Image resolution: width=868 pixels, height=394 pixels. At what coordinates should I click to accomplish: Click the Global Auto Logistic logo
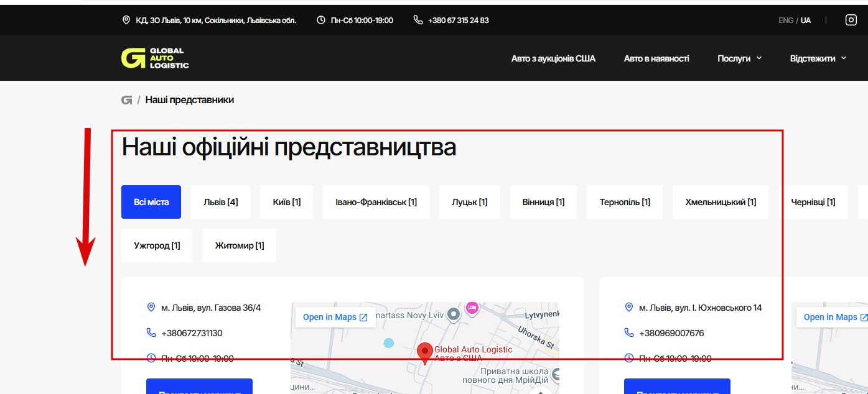[x=155, y=58]
